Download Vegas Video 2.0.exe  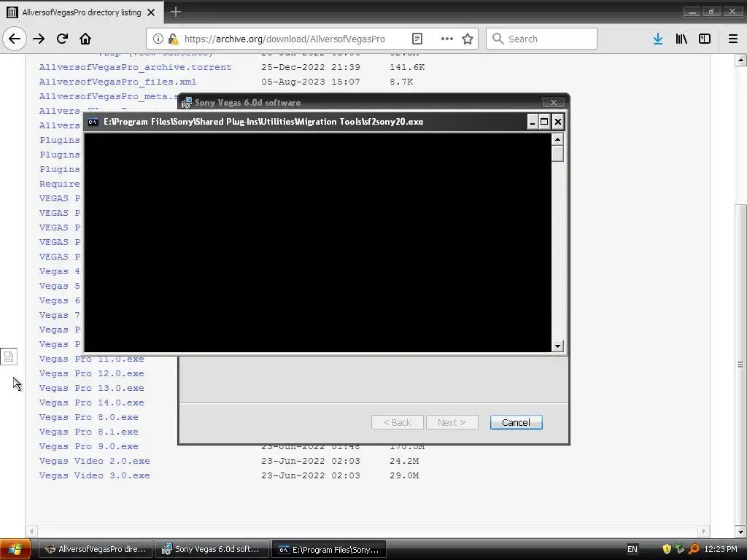pos(94,461)
